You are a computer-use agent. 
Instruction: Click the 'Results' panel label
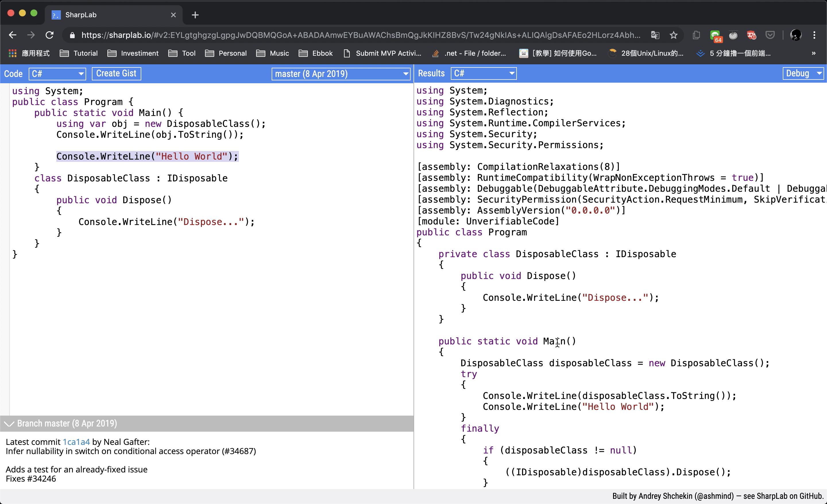point(431,73)
